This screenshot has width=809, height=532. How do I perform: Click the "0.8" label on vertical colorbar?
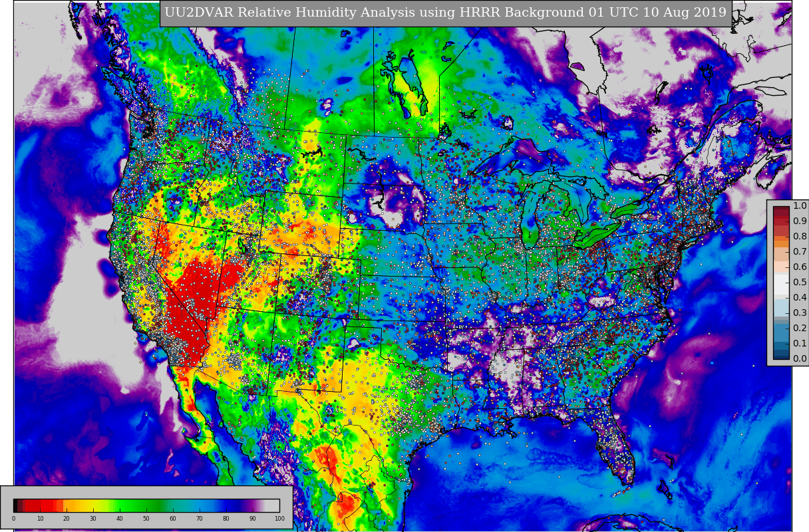pyautogui.click(x=800, y=237)
